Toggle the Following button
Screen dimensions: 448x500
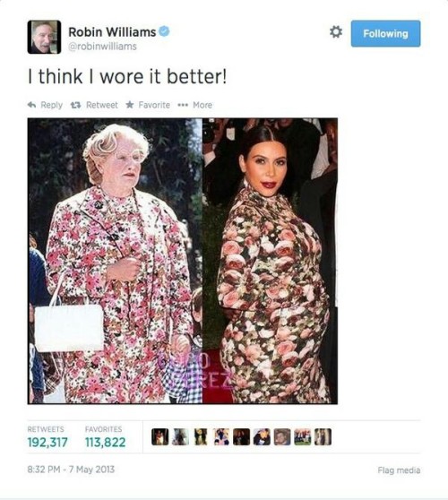coord(385,33)
